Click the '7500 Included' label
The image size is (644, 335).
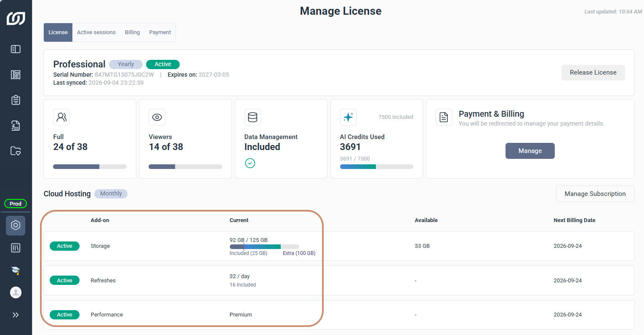tap(396, 117)
